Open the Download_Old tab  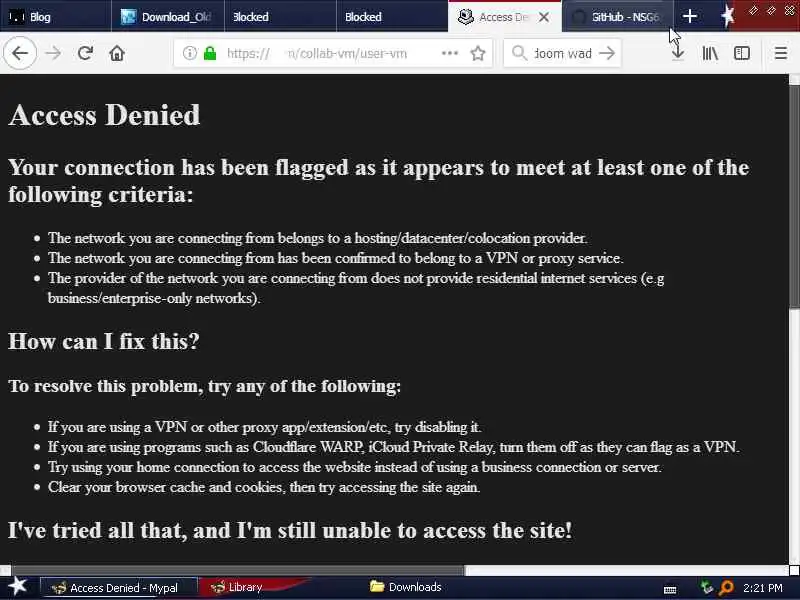[x=168, y=16]
